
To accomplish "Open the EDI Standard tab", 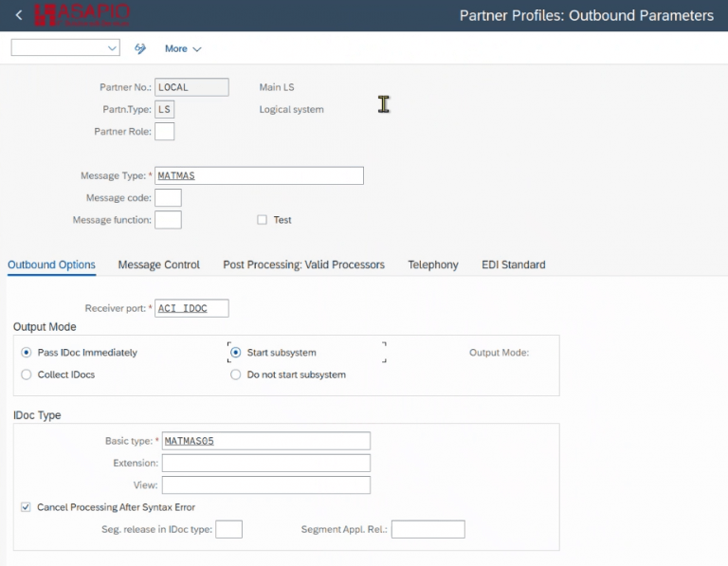I will click(513, 265).
